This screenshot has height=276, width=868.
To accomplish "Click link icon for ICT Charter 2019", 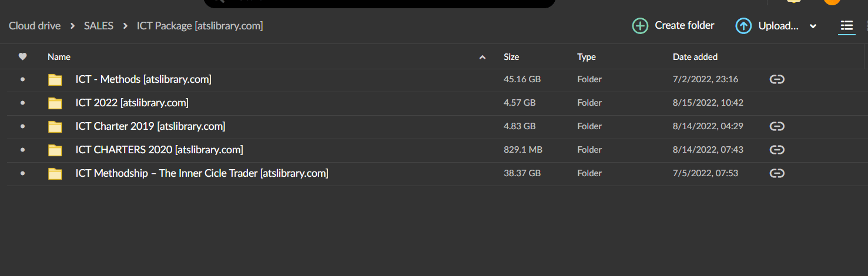I will tap(777, 126).
